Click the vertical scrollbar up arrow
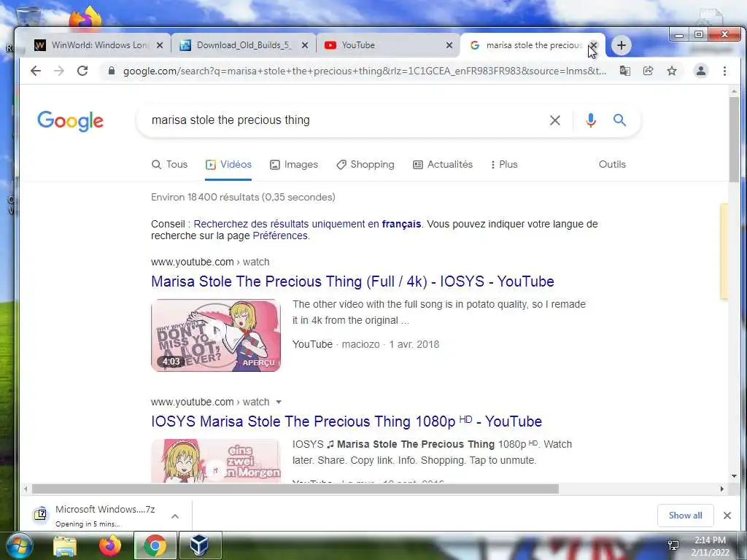This screenshot has width=747, height=560. coord(734,91)
